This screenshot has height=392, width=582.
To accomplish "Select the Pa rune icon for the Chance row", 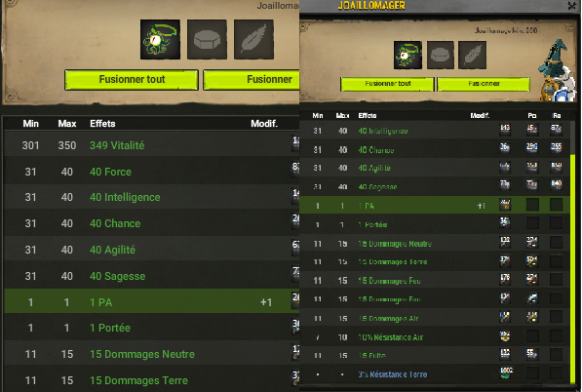I will click(x=532, y=148).
